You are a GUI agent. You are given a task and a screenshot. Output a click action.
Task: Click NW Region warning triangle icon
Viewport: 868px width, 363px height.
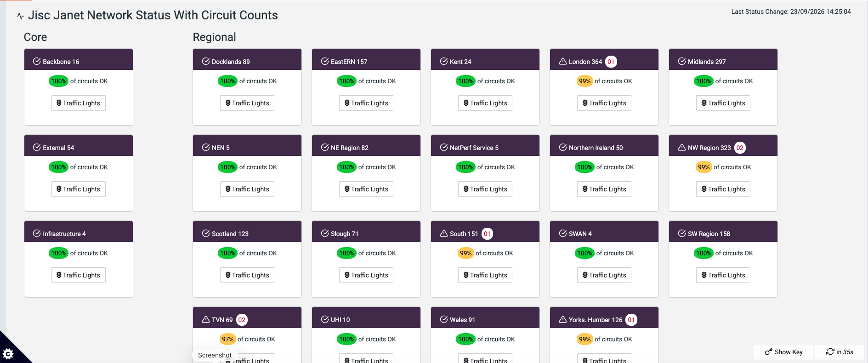[x=682, y=147]
